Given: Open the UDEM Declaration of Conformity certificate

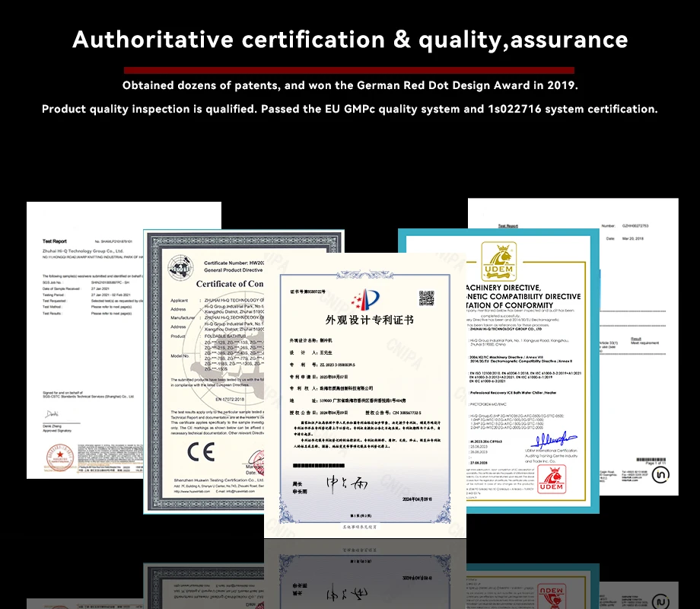Looking at the screenshot, I should [531, 371].
